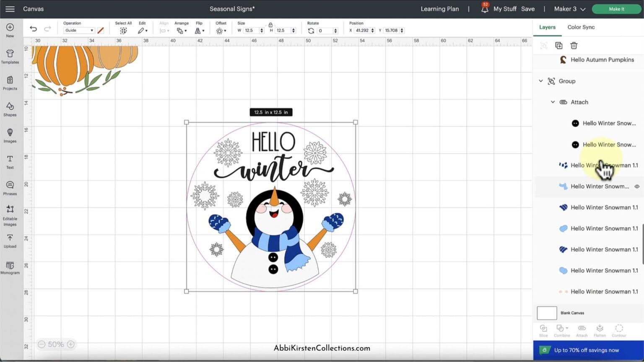This screenshot has height=362, width=644.
Task: Zoom in using the plus control
Action: tap(70, 344)
